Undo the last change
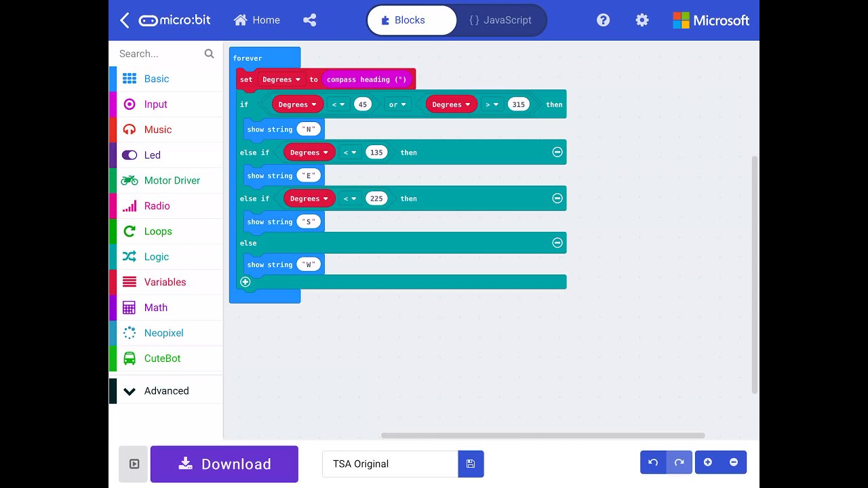Image resolution: width=868 pixels, height=488 pixels. click(653, 462)
